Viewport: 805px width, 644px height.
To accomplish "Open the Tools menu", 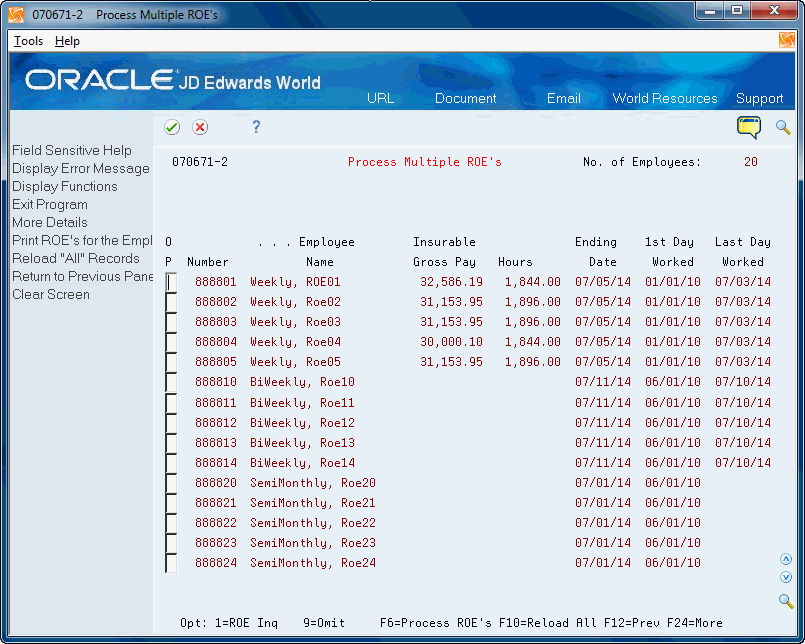I will (28, 41).
